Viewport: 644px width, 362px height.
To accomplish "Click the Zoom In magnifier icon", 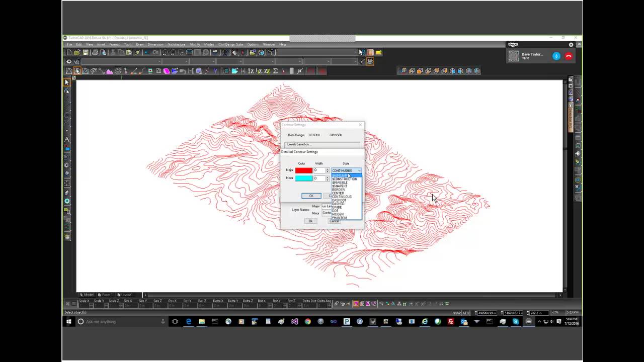I will (165, 52).
